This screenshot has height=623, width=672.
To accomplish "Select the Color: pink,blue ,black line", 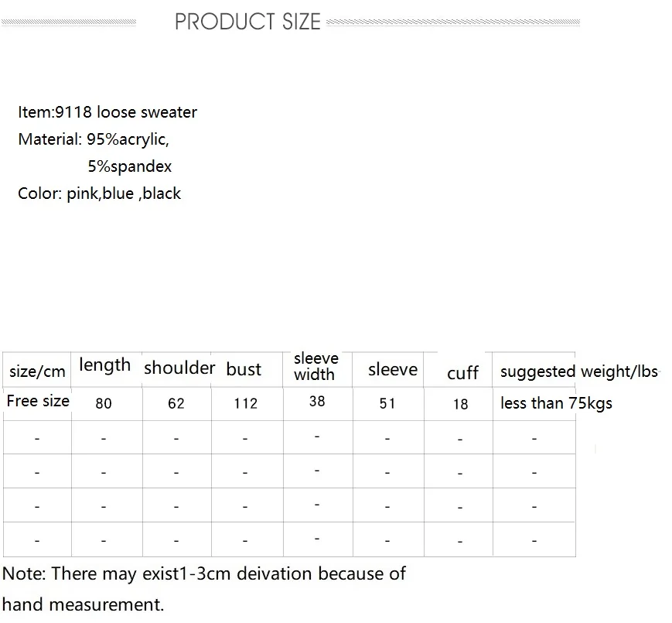I will 100,193.
